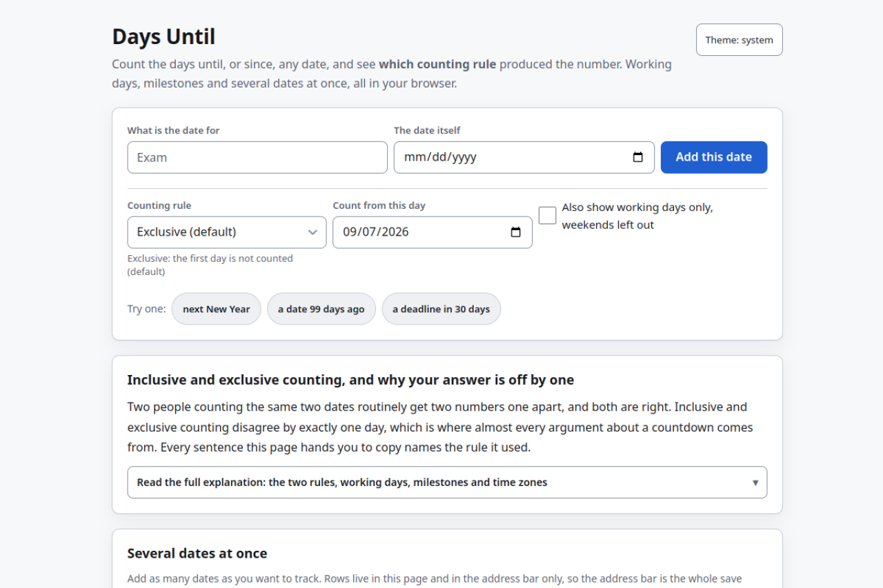883x588 pixels.
Task: Click the What is the date for label
Action: tap(174, 130)
